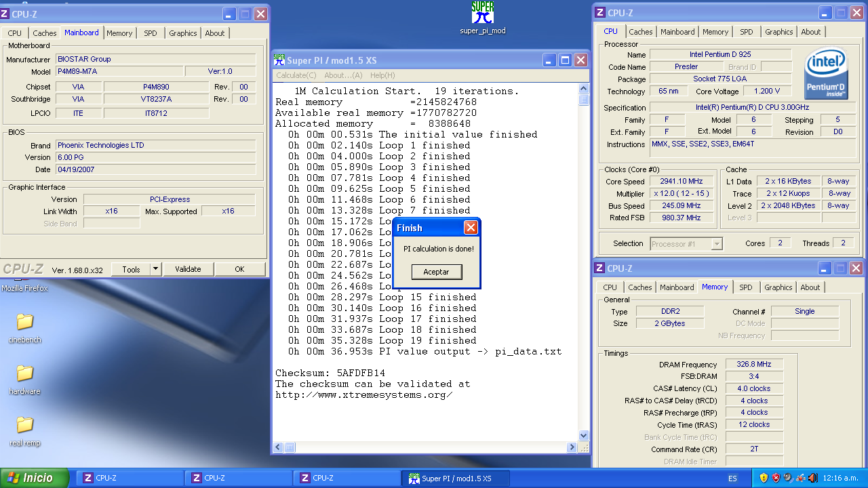Open Graphics tab in Mainboard CPU-Z window

point(183,33)
